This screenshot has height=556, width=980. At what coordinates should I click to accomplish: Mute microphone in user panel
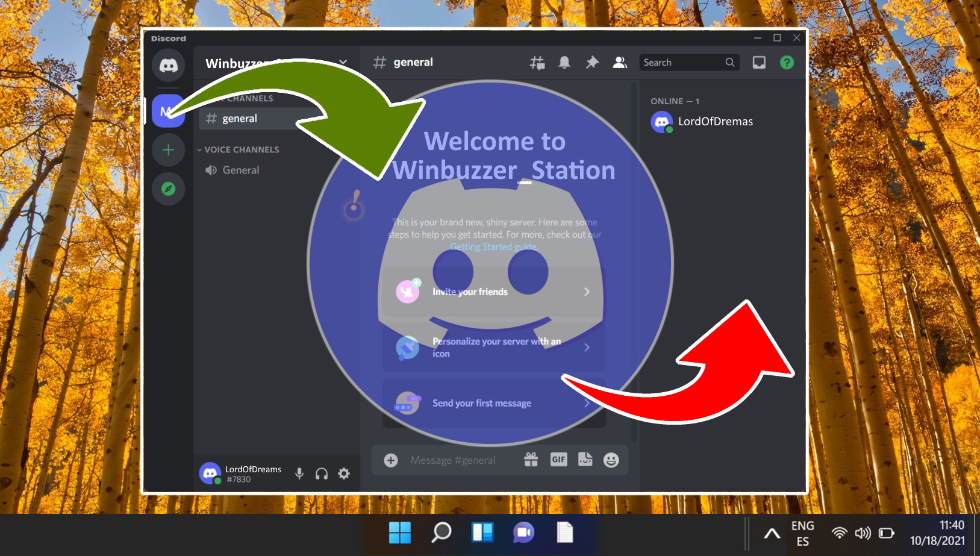coord(299,473)
